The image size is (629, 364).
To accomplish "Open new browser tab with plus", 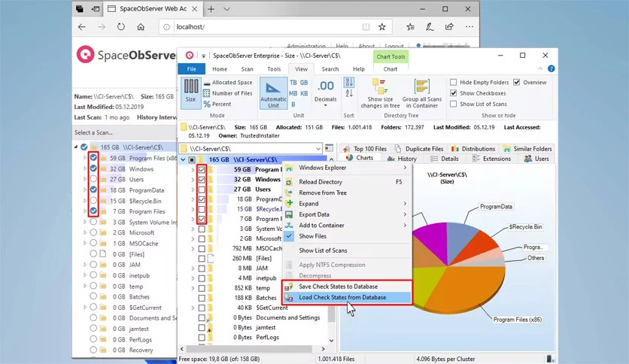I will 211,9.
